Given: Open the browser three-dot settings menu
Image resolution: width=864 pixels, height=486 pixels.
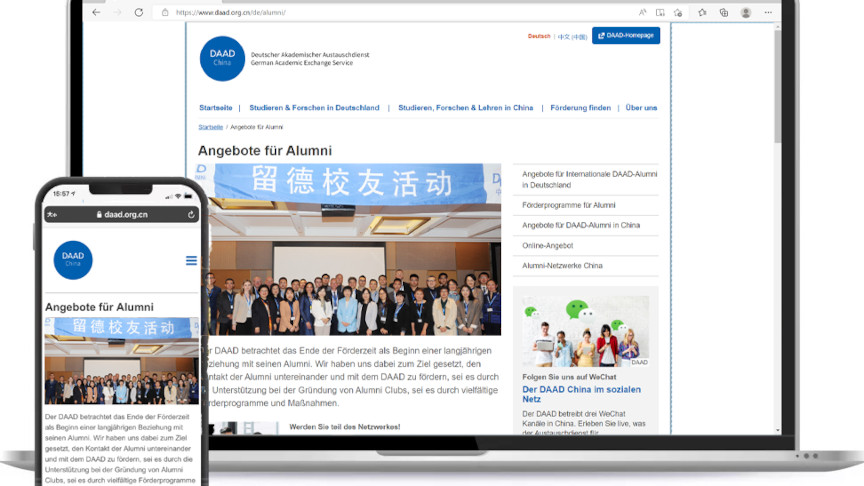Looking at the screenshot, I should 769,12.
